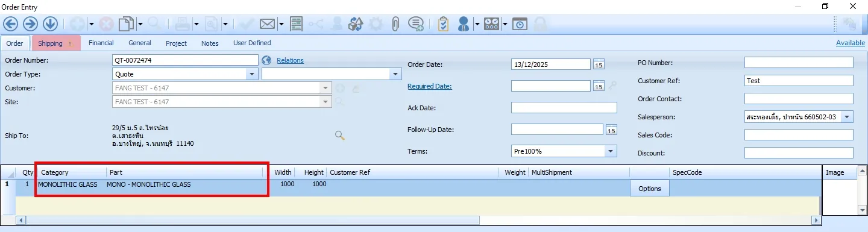The height and width of the screenshot is (232, 868).
Task: Click the Category column header
Action: 72,172
